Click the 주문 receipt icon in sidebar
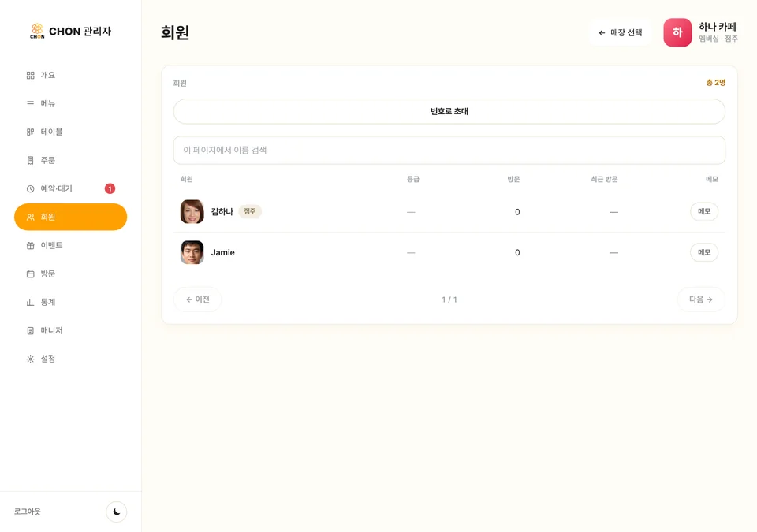757x532 pixels. tap(31, 160)
